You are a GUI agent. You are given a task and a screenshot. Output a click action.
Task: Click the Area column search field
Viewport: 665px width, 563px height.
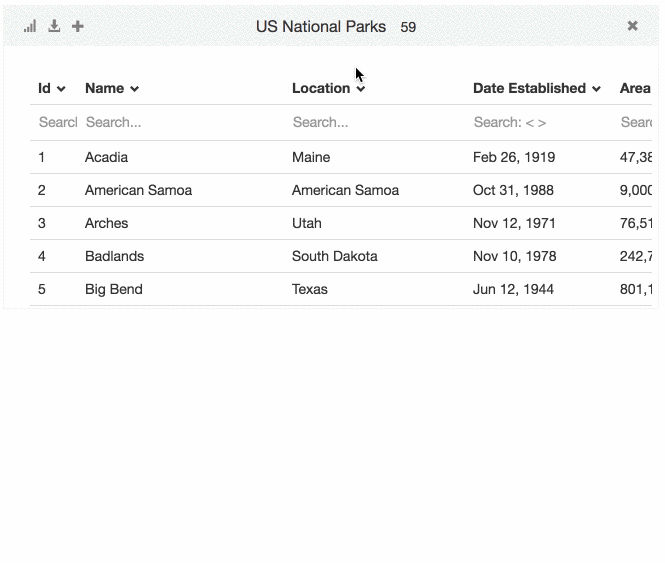click(635, 122)
